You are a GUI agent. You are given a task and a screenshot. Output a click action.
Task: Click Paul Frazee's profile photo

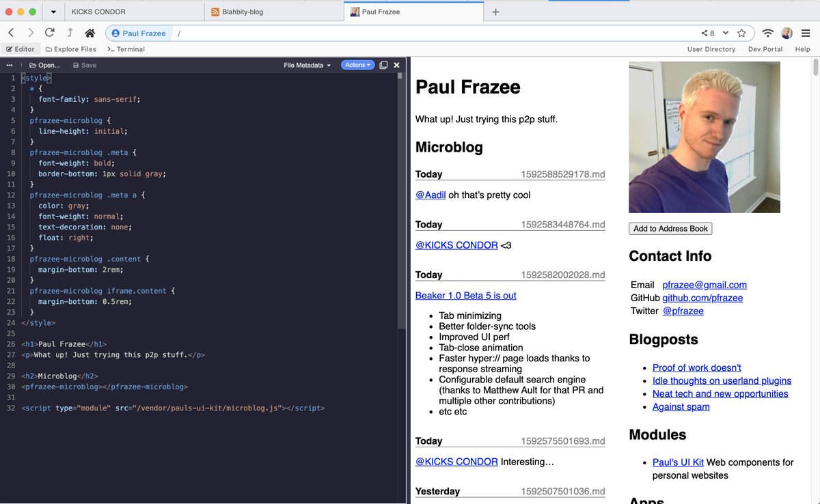click(705, 137)
